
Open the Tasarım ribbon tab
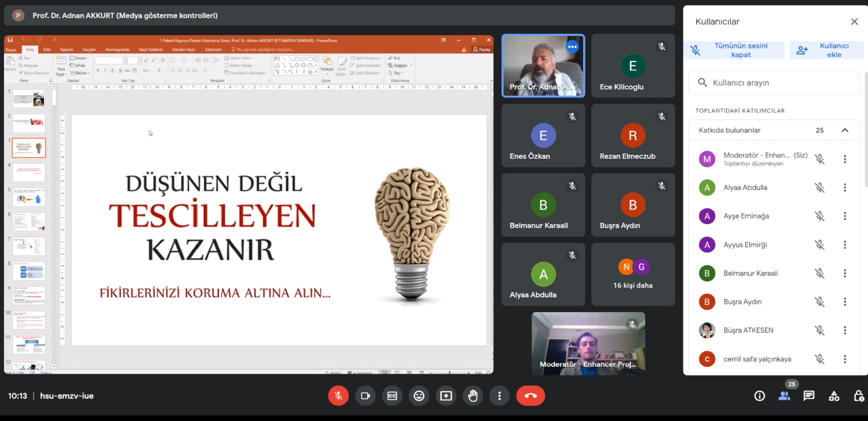(x=66, y=49)
